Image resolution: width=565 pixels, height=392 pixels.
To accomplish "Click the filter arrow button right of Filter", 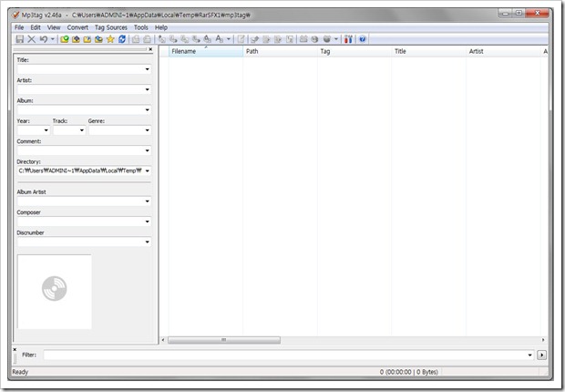I will [541, 355].
